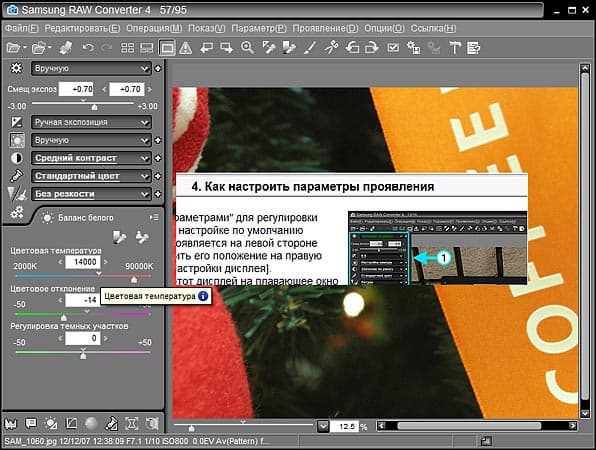Open the Параметр menu
The height and width of the screenshot is (450, 596).
point(259,29)
